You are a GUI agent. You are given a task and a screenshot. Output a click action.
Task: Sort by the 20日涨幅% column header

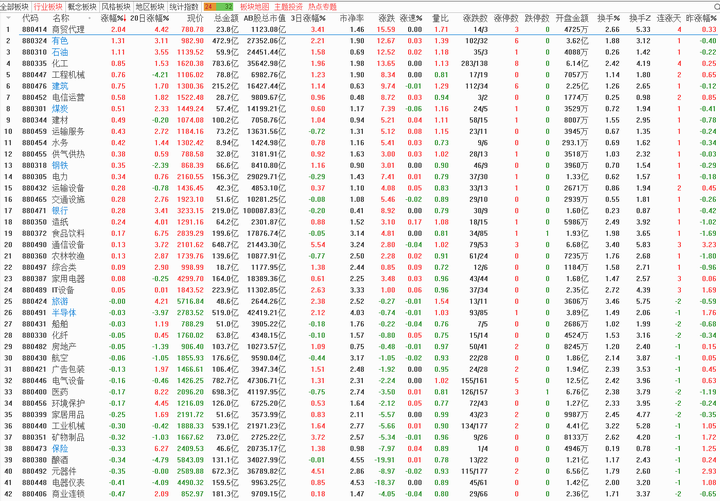tap(149, 18)
